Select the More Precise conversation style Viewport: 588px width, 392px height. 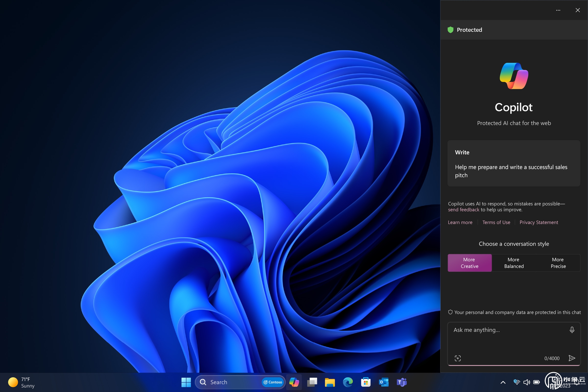coord(558,262)
